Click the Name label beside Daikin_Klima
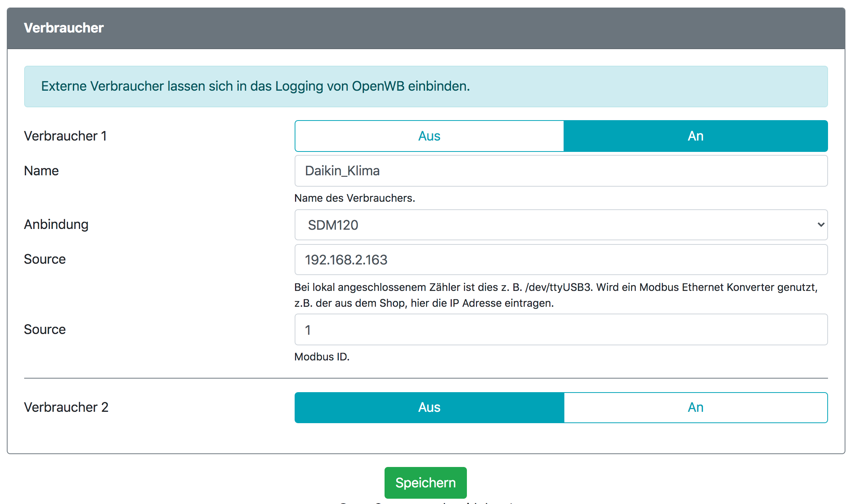859x504 pixels. pos(41,171)
